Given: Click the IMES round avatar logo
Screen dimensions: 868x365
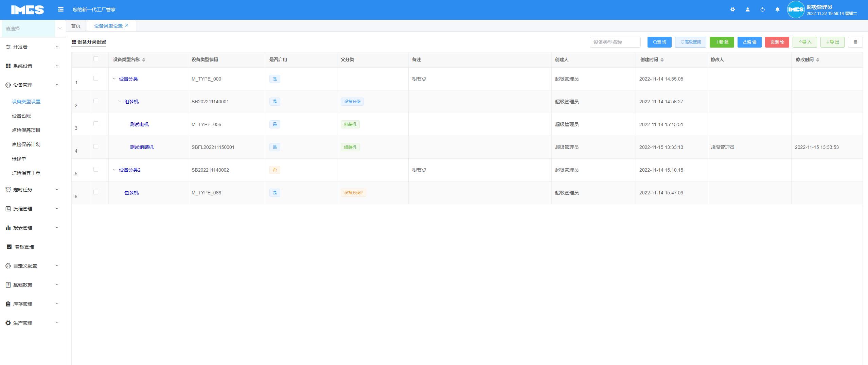Looking at the screenshot, I should point(796,10).
